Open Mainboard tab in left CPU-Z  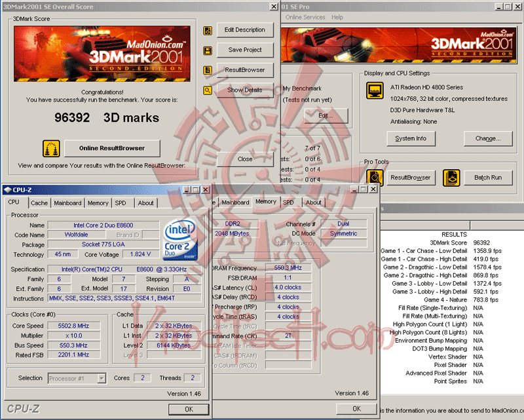[67, 203]
